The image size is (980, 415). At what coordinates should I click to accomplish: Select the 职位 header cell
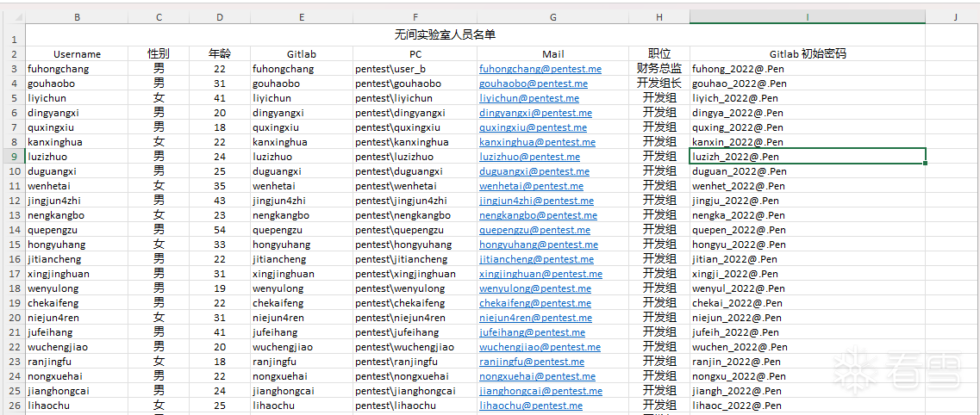tap(659, 54)
